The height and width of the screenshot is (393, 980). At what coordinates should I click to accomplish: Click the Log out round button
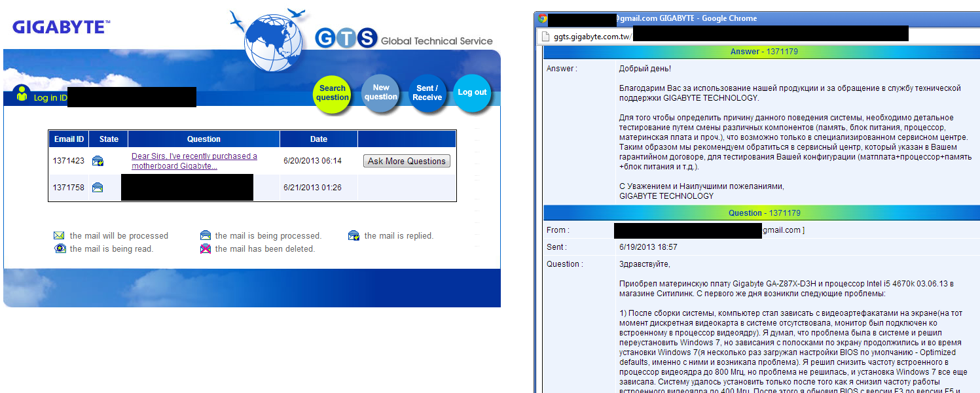(x=472, y=93)
